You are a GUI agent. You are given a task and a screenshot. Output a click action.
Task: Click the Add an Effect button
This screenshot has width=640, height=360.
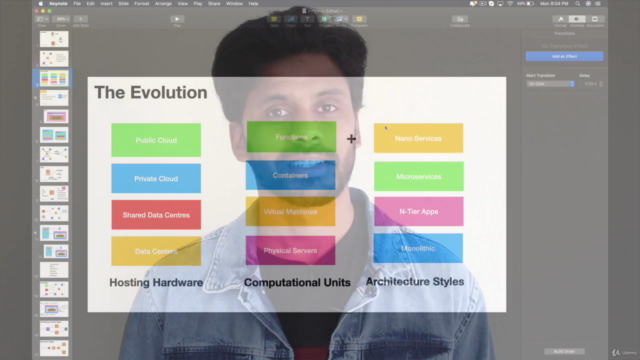point(564,56)
